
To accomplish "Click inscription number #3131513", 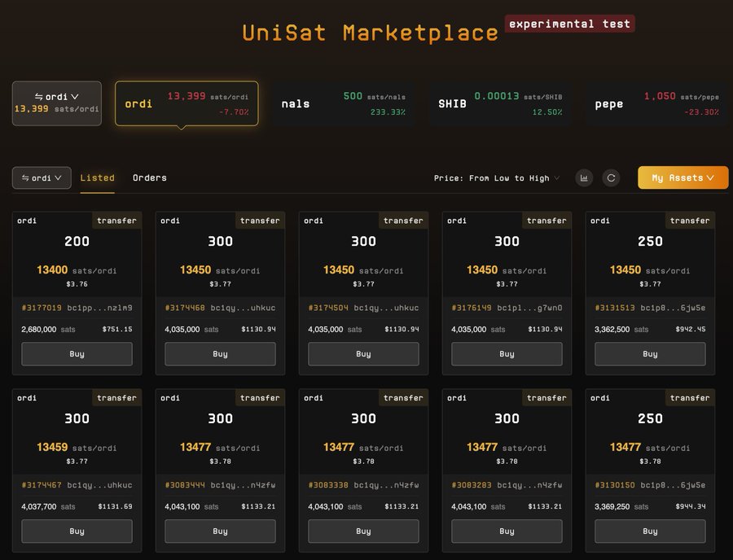I will tap(615, 308).
